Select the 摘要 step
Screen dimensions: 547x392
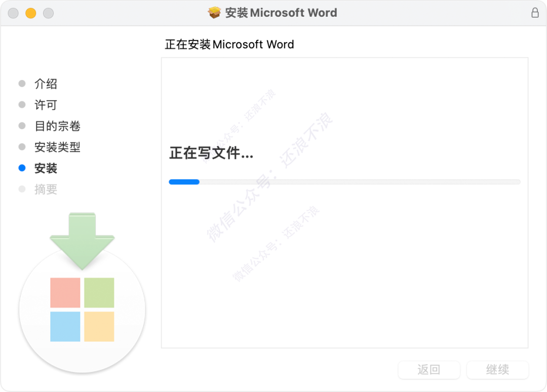point(46,189)
